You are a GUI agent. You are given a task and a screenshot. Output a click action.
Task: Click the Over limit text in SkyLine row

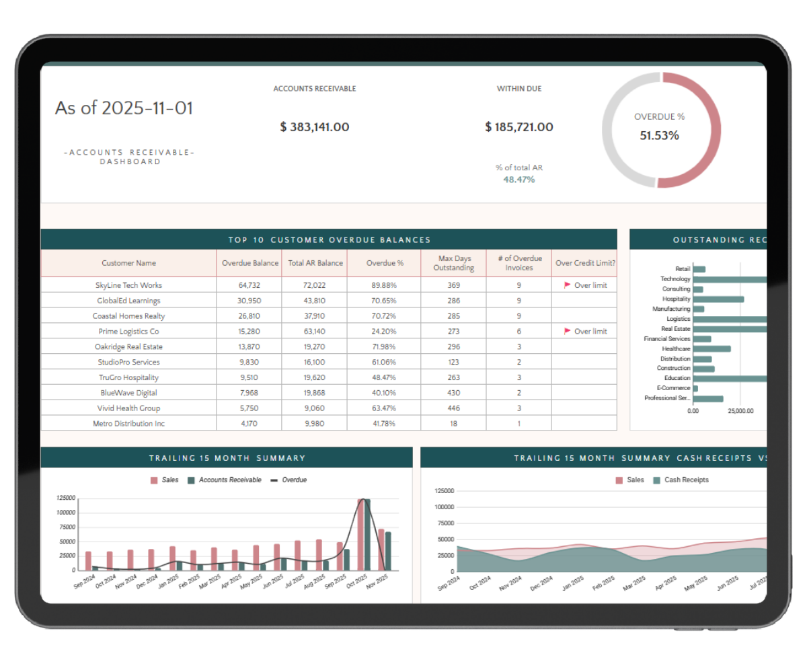tap(590, 285)
